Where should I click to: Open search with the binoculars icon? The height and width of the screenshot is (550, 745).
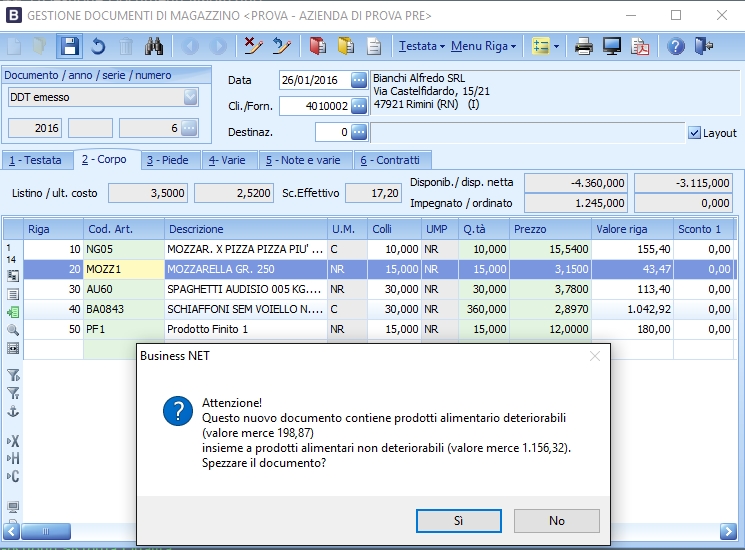(x=154, y=46)
